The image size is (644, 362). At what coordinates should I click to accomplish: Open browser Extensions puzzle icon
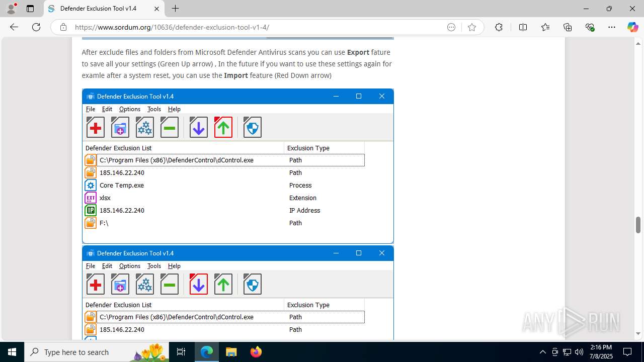click(499, 27)
